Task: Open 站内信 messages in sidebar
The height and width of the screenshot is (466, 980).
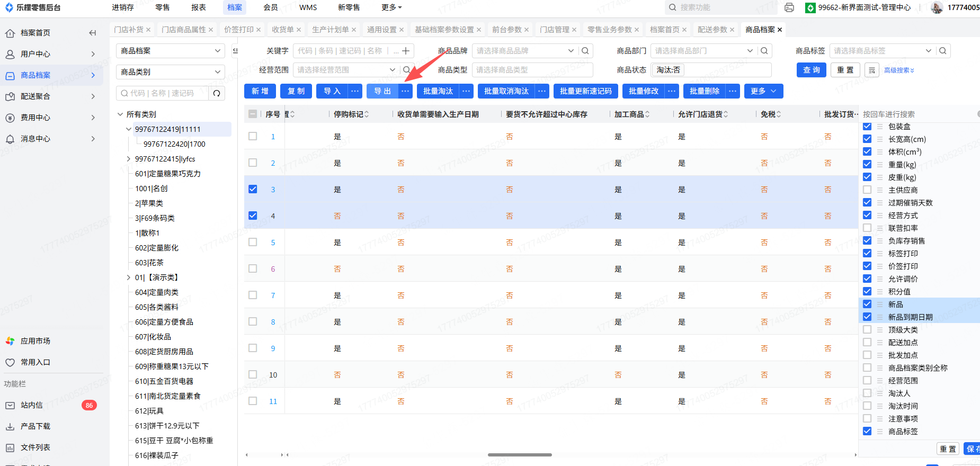Action: point(32,405)
